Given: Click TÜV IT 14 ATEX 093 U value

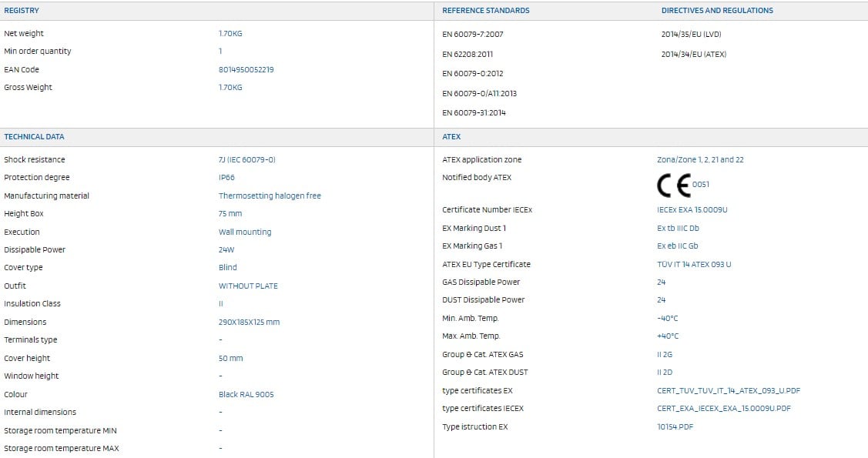Looking at the screenshot, I should (x=694, y=264).
